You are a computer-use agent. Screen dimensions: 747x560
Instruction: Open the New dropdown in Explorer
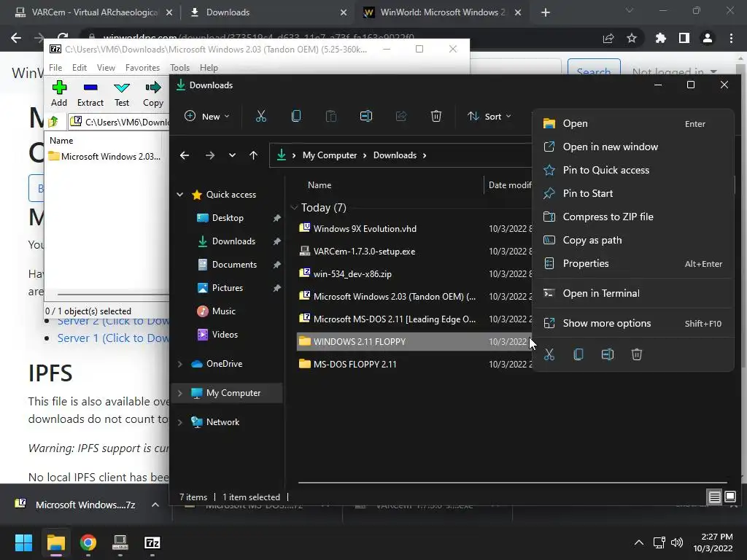[x=206, y=116]
